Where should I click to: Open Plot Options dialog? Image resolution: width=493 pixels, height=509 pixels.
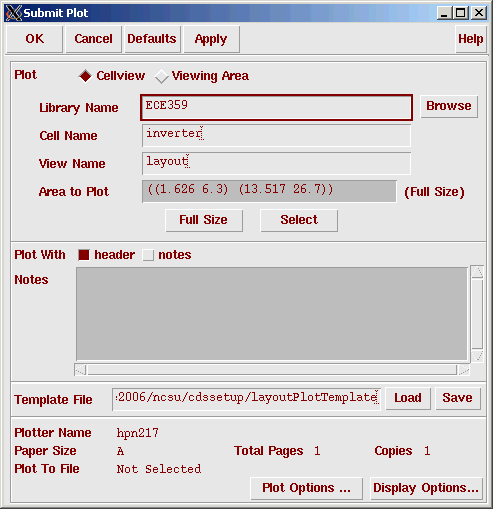306,488
